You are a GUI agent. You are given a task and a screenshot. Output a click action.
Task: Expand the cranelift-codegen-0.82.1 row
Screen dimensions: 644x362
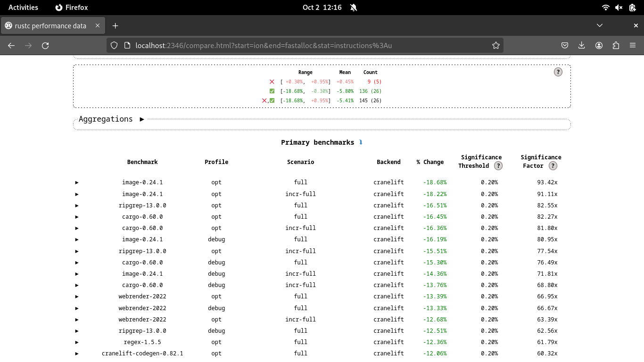(x=77, y=354)
